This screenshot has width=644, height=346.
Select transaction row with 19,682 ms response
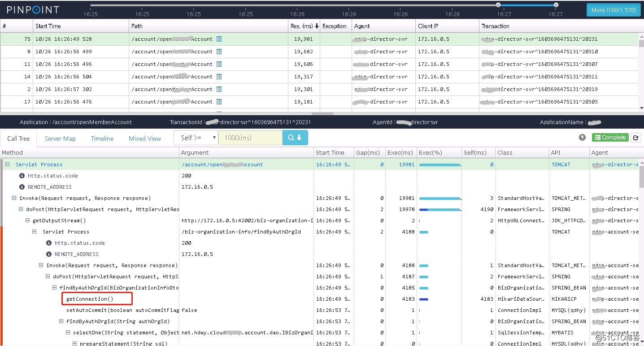point(319,52)
